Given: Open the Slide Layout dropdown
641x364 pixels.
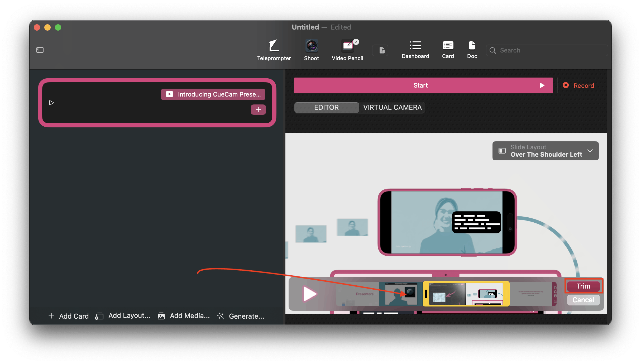Looking at the screenshot, I should tap(545, 151).
